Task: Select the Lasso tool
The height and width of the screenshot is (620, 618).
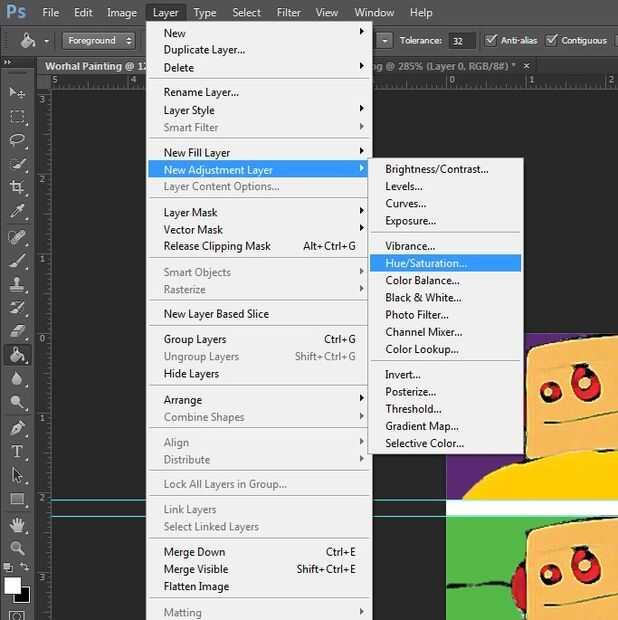Action: coord(17,140)
